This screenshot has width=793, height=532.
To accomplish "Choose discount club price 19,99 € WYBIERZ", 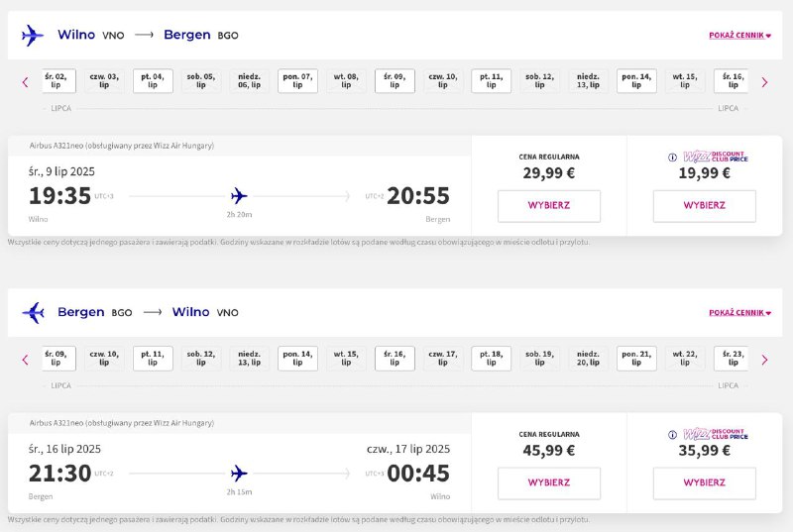I will (x=704, y=206).
